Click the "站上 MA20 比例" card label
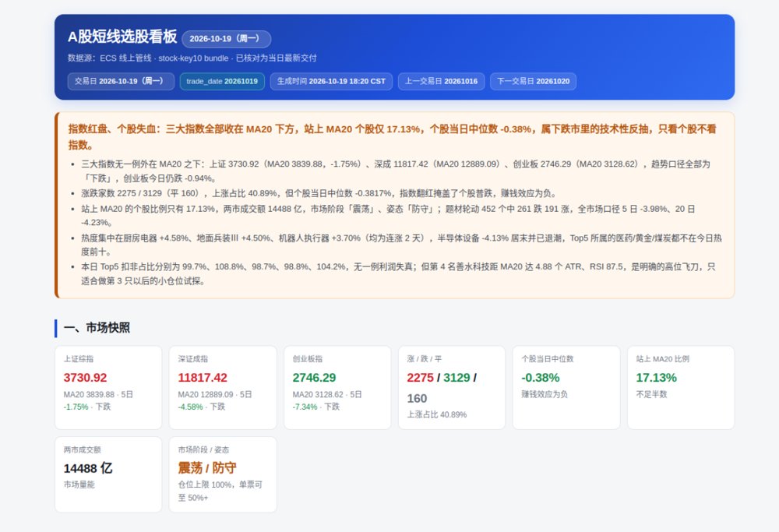 [x=663, y=358]
